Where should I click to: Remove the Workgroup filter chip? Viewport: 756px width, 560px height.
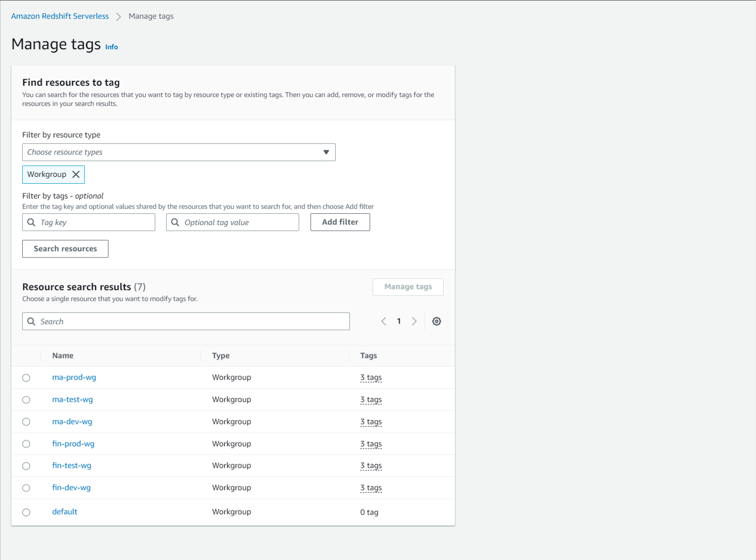[x=76, y=174]
